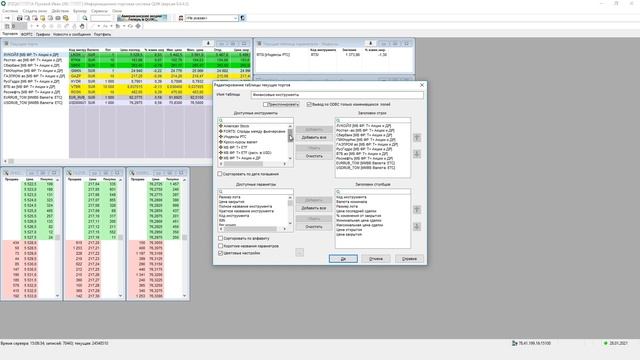This screenshot has width=640, height=360.
Task: Click the QUIK application icon in title bar
Action: click(3, 4)
